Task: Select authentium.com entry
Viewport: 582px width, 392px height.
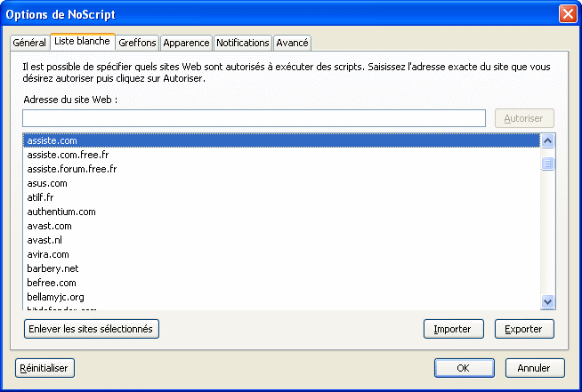Action: (x=281, y=212)
